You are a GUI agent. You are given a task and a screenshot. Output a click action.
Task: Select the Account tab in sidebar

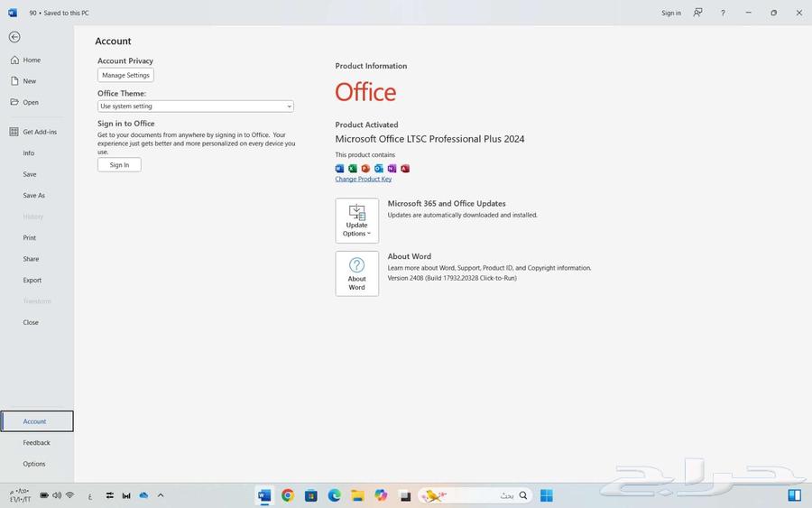point(37,421)
